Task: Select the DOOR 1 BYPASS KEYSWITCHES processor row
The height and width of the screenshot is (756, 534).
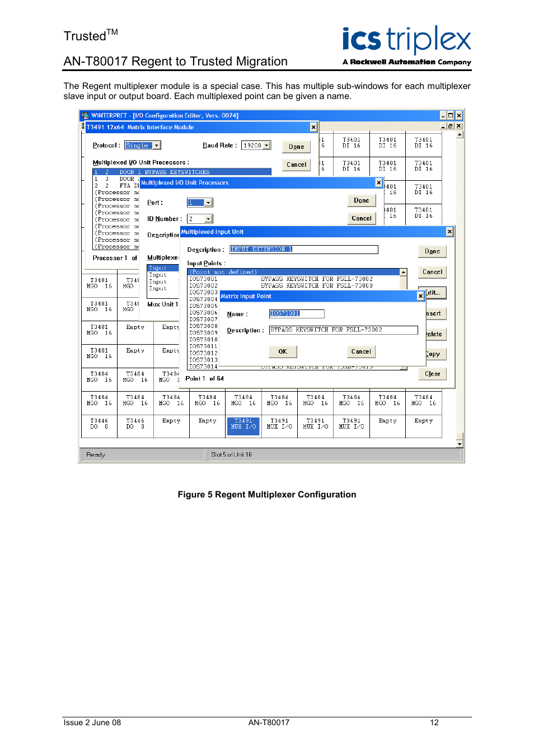Action: pyautogui.click(x=182, y=172)
